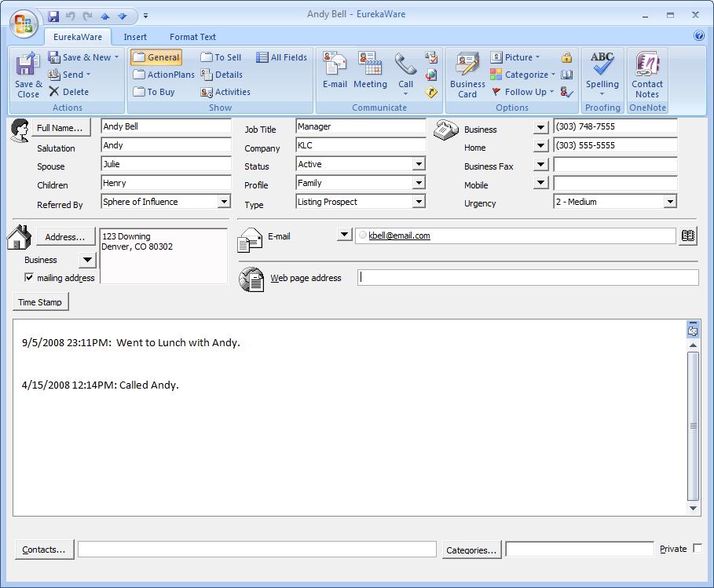
Task: Open the Details view
Action: (x=222, y=74)
